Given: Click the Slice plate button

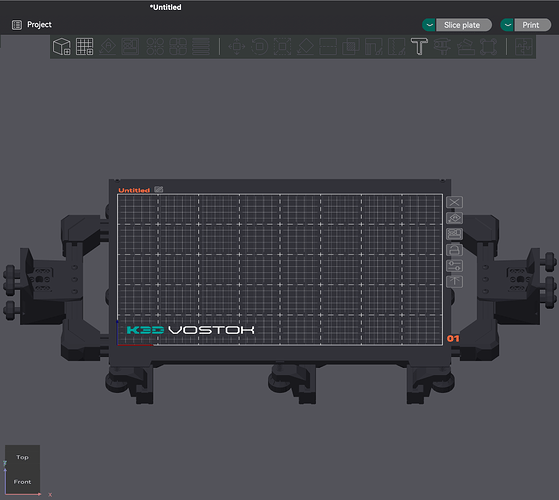Looking at the screenshot, I should [x=463, y=25].
